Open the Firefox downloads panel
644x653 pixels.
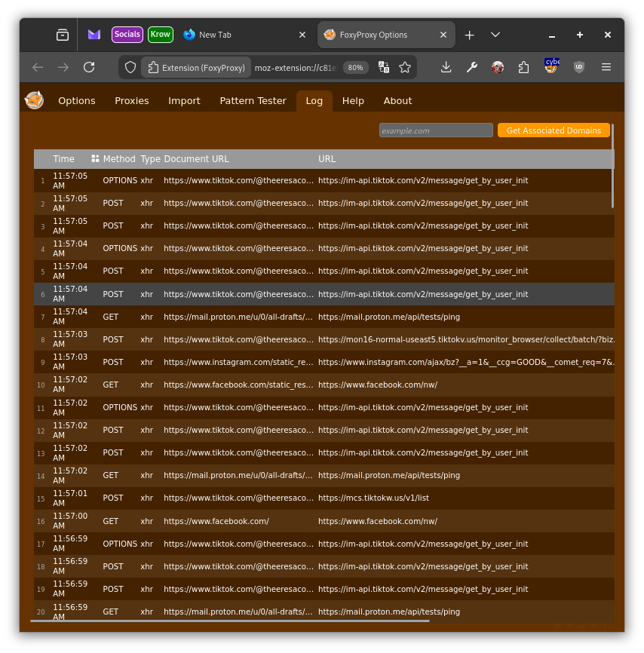pyautogui.click(x=446, y=67)
